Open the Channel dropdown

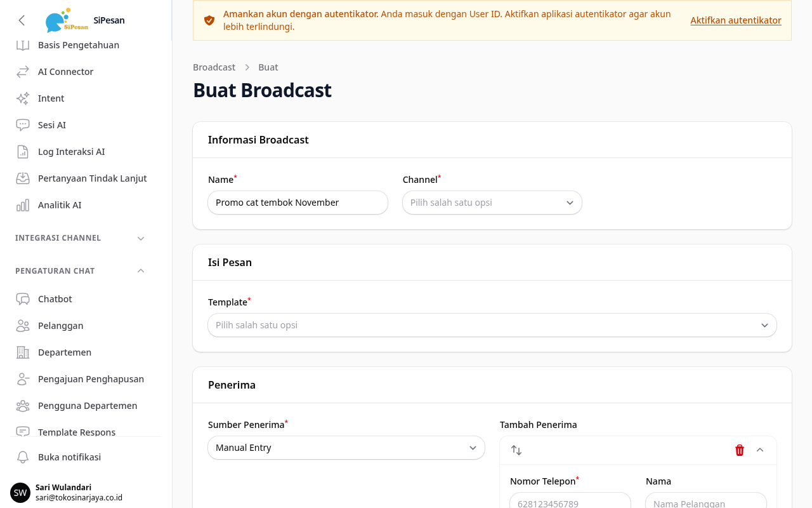click(x=492, y=203)
